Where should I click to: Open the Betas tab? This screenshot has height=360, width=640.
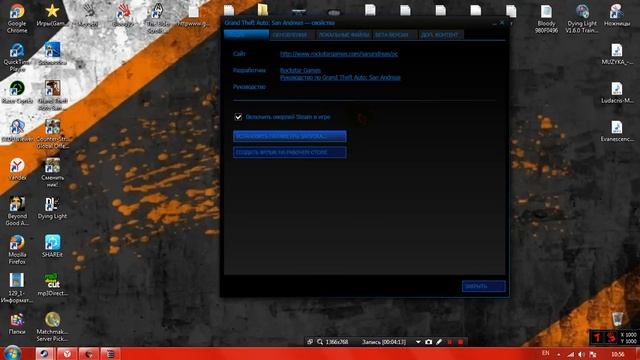tap(395, 35)
